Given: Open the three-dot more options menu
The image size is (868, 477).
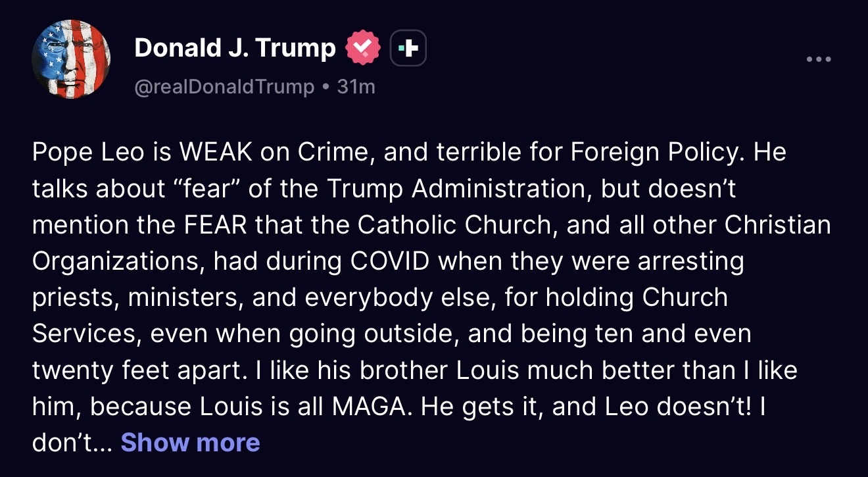Looking at the screenshot, I should point(819,60).
